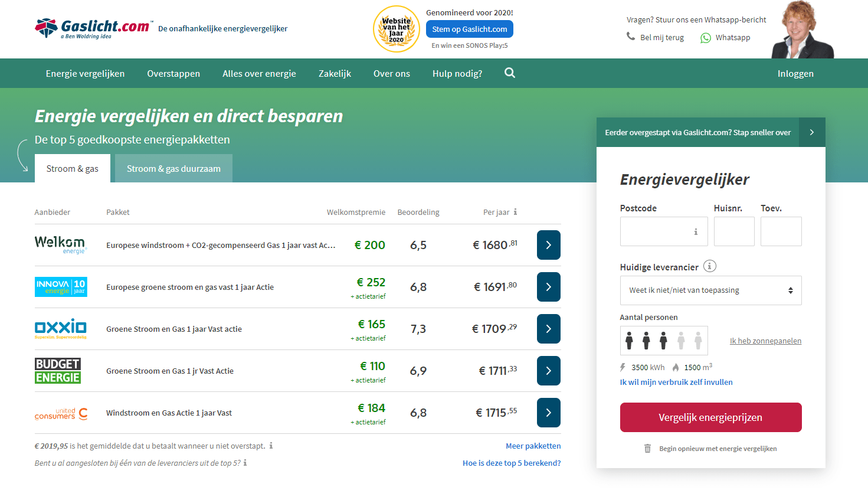Image resolution: width=868 pixels, height=500 pixels.
Task: Click the € 1680,81 yearly price
Action: point(495,244)
